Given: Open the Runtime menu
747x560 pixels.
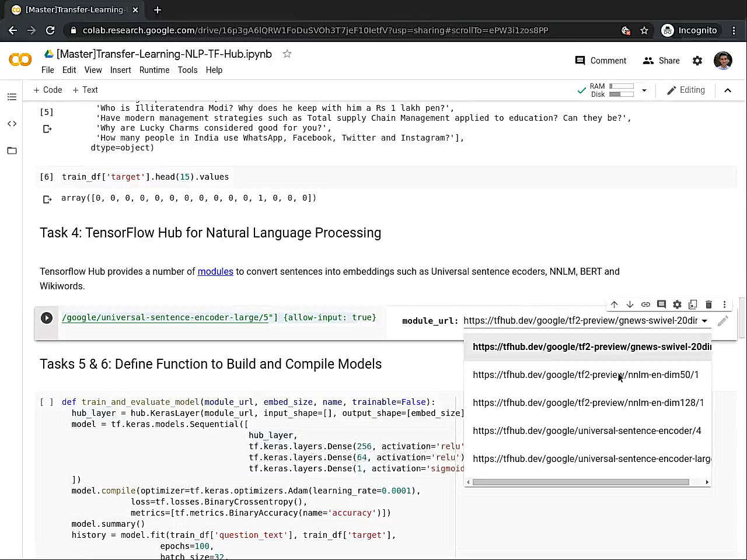Looking at the screenshot, I should [x=154, y=70].
